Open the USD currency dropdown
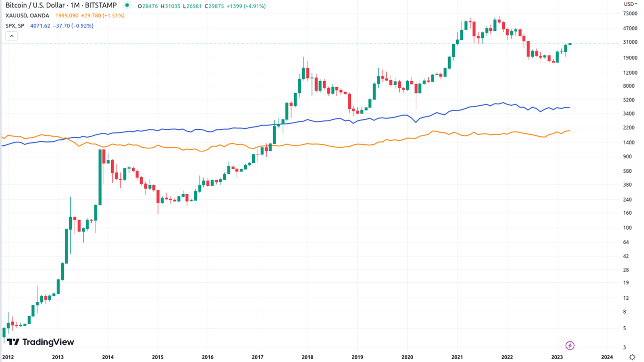This screenshot has height=362, width=644. 630,4
